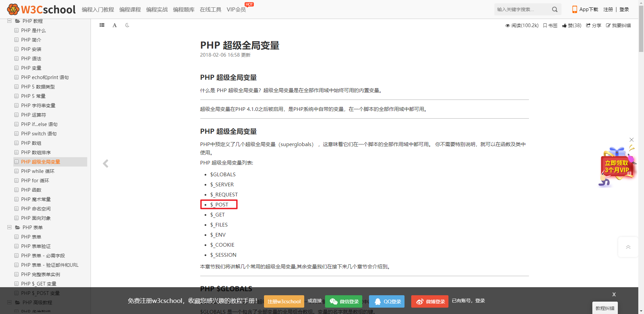
Task: Open PHP 数组 in sidebar
Action: click(31, 143)
